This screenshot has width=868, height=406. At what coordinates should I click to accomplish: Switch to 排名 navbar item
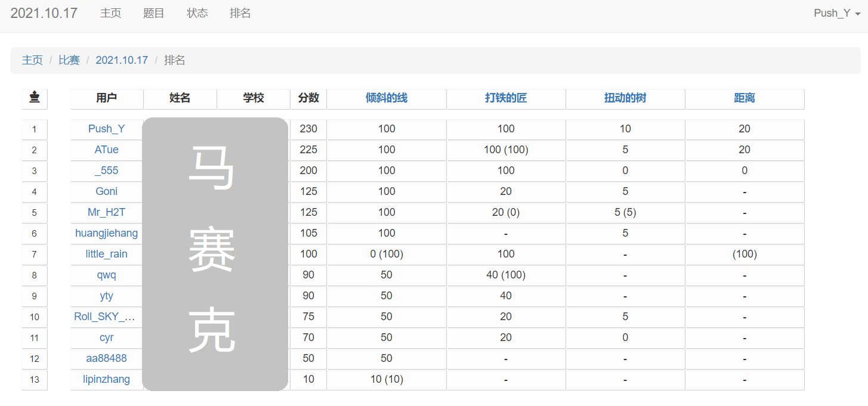(240, 13)
